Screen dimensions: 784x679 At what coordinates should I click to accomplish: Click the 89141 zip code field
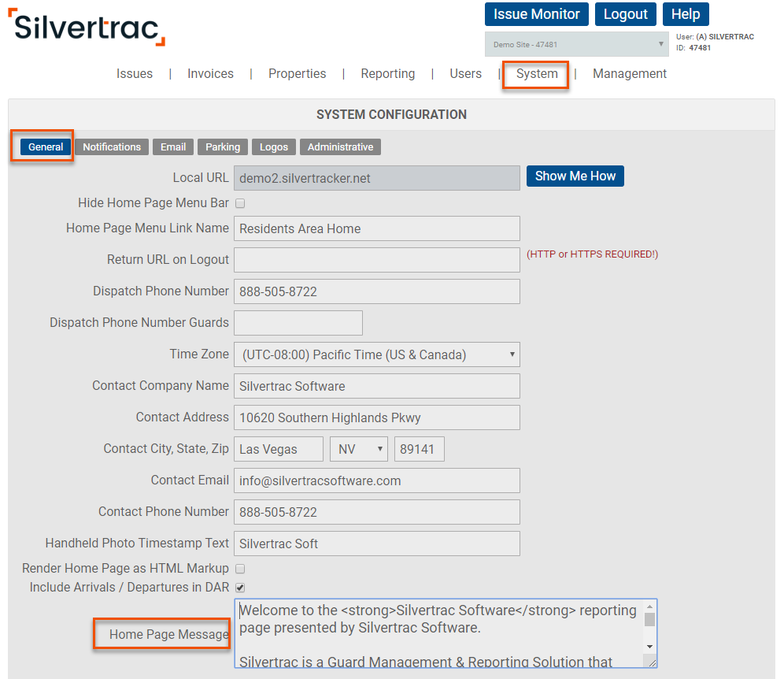coord(420,449)
